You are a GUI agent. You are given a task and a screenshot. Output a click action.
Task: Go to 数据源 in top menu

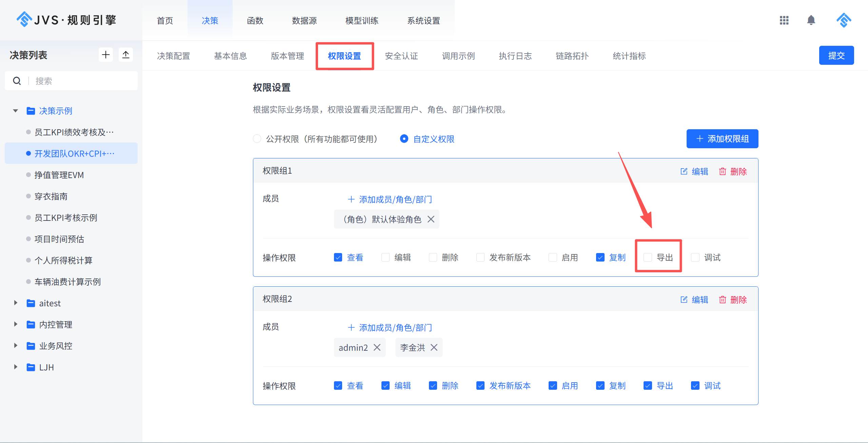point(304,21)
